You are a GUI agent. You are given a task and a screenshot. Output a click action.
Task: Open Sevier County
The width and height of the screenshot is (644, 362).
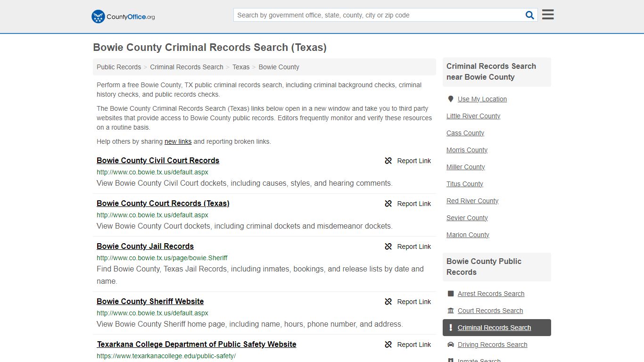click(x=467, y=218)
